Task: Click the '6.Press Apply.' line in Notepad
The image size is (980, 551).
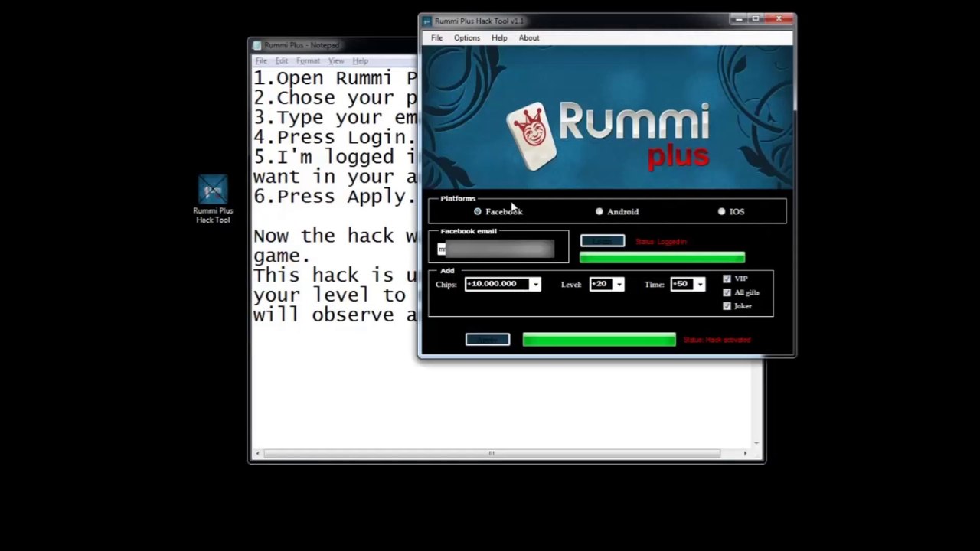Action: coord(335,197)
